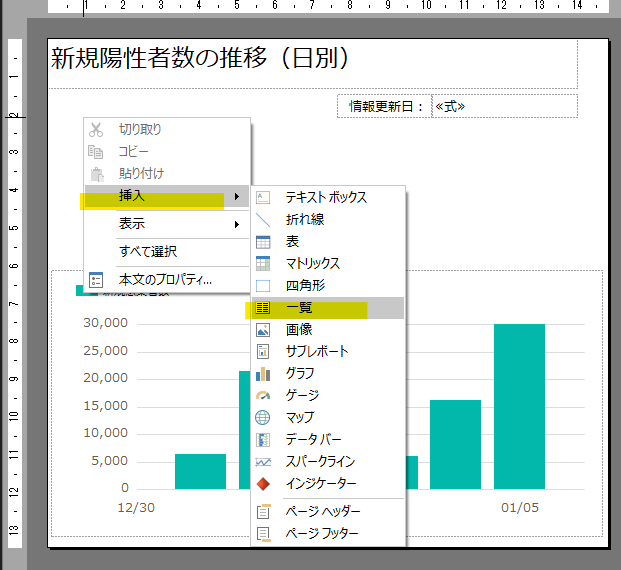The height and width of the screenshot is (570, 621).
Task: Select the グラフ chart icon
Action: tap(263, 374)
